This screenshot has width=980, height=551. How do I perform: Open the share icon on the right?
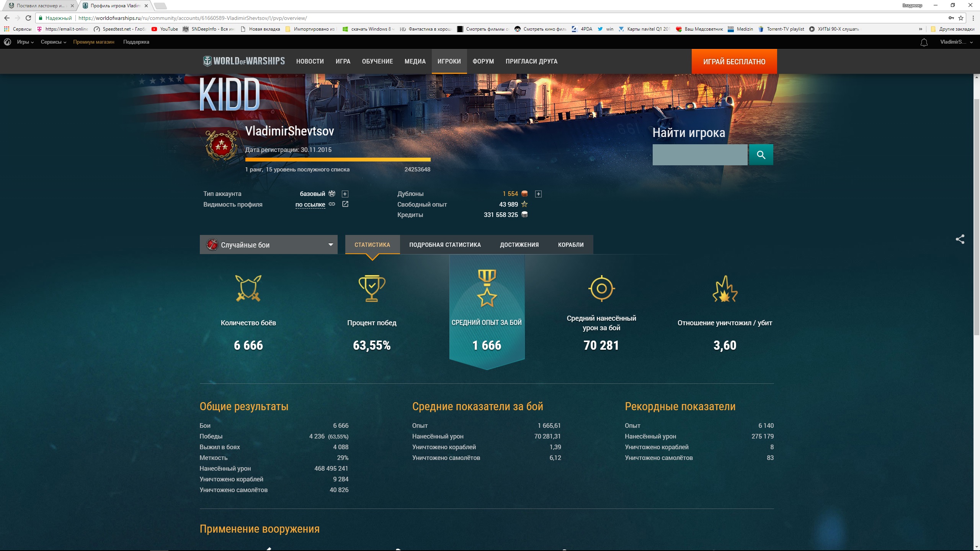click(960, 239)
